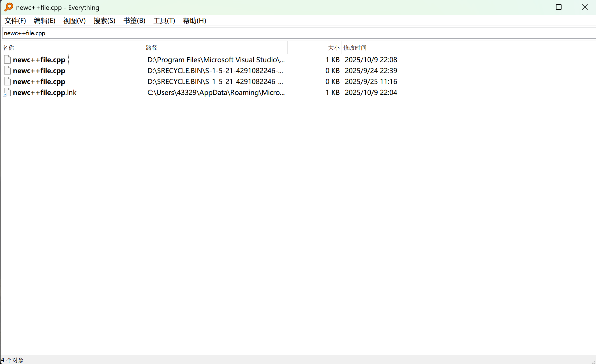Open the 编辑(E) menu
The image size is (596, 364).
point(45,21)
